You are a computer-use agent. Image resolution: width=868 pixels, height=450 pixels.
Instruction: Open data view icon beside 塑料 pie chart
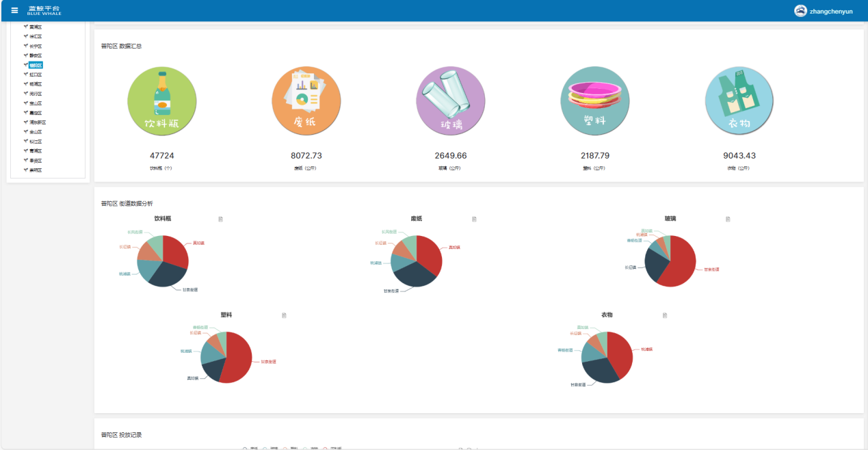tap(284, 315)
